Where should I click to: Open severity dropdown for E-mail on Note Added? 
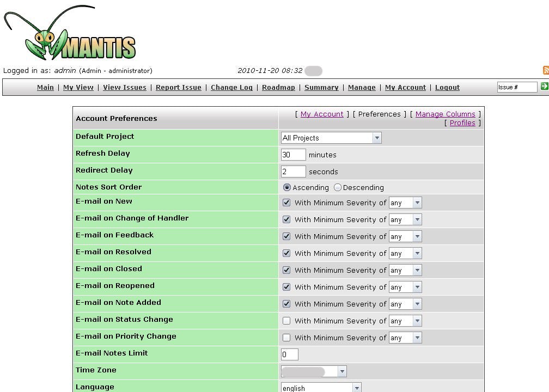[x=405, y=304]
